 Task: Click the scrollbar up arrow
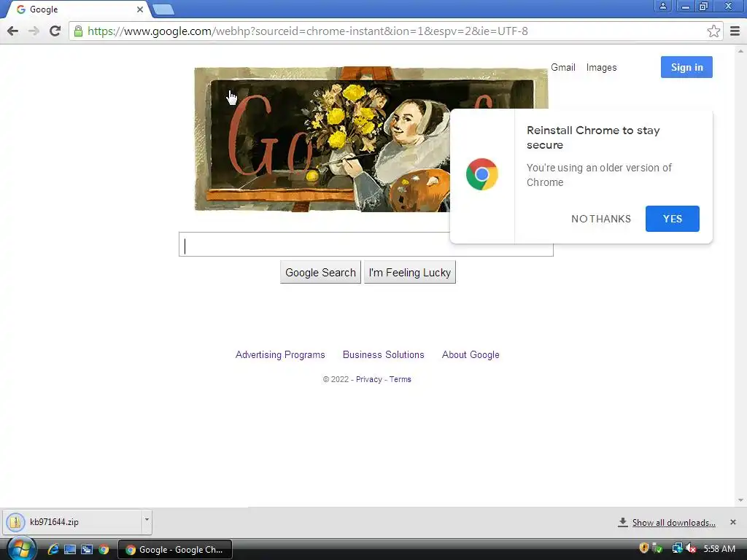741,50
